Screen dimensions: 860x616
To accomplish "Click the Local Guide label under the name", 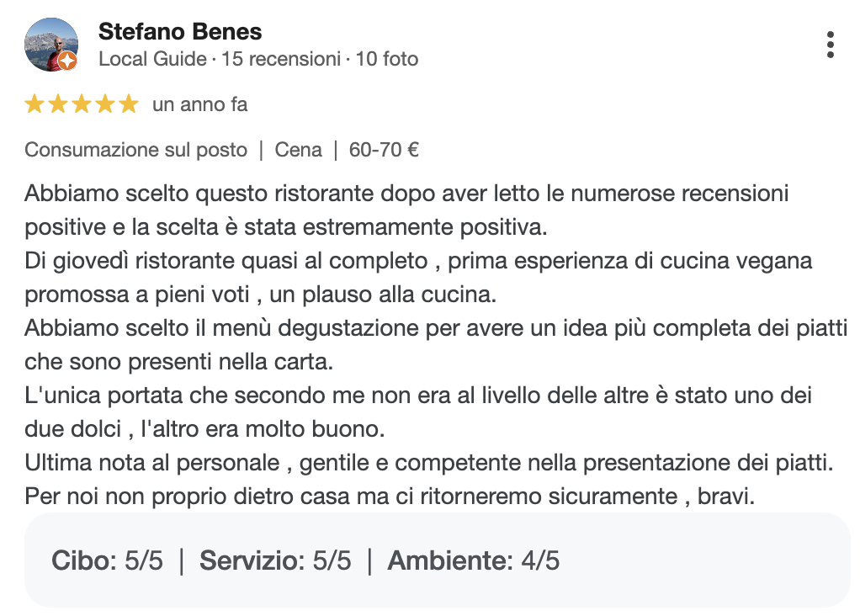I will tap(152, 59).
